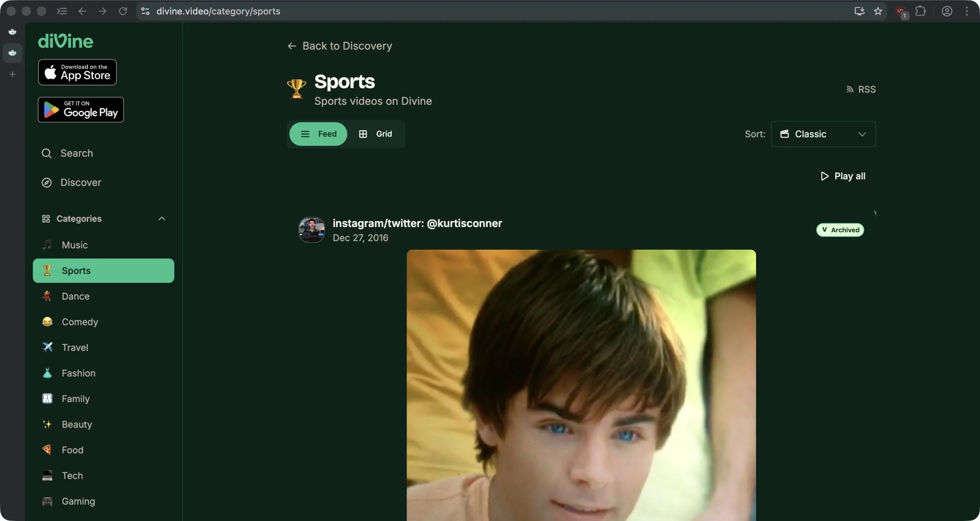Select the Comedy category

[80, 322]
